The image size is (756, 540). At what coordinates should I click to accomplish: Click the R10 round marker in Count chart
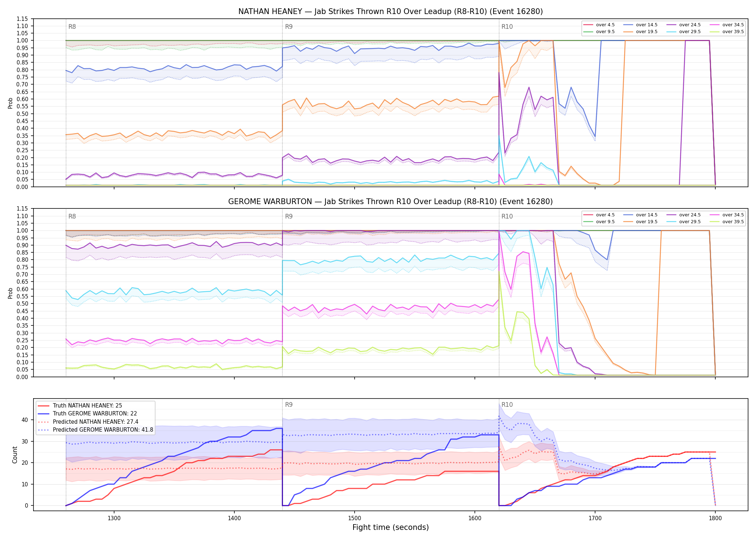[x=507, y=405]
